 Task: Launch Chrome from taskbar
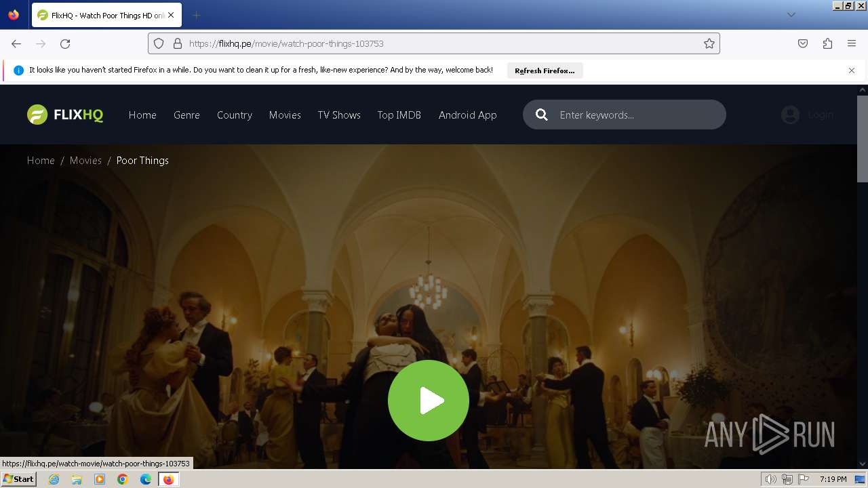click(123, 479)
